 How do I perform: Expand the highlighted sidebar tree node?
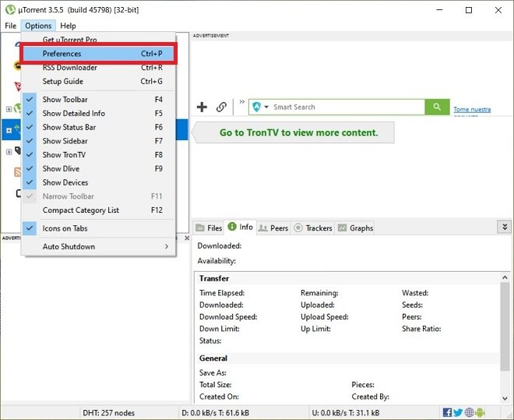pos(9,130)
